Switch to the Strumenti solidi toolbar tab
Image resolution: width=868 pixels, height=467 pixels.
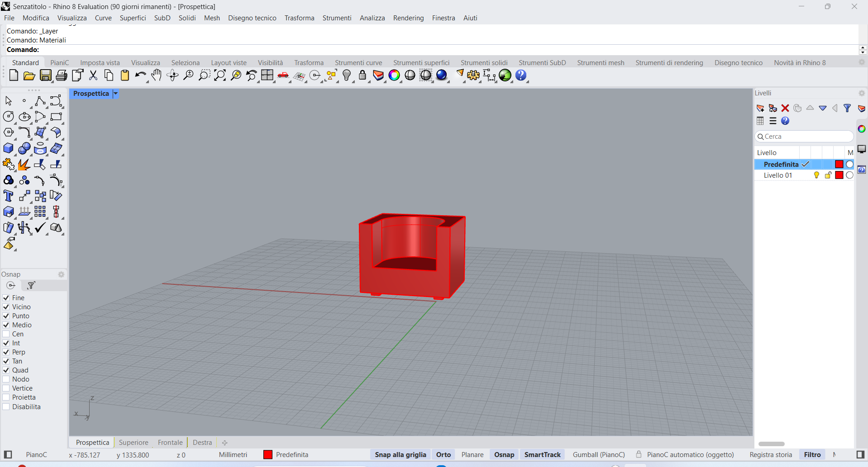[484, 63]
